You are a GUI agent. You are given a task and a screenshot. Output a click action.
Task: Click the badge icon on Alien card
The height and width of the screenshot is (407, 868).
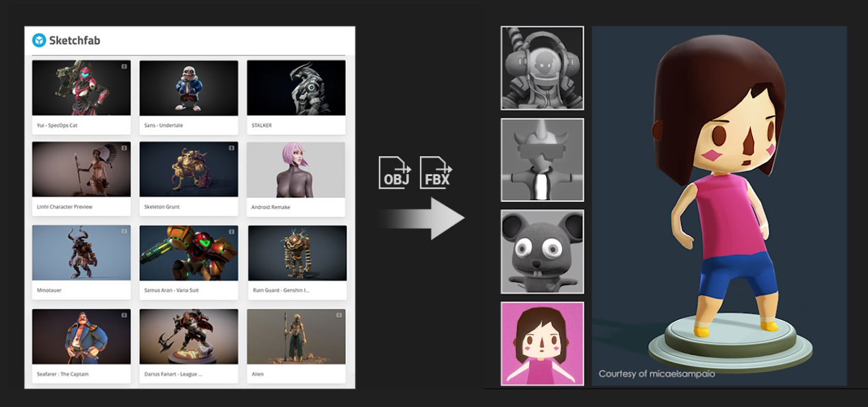tap(340, 315)
